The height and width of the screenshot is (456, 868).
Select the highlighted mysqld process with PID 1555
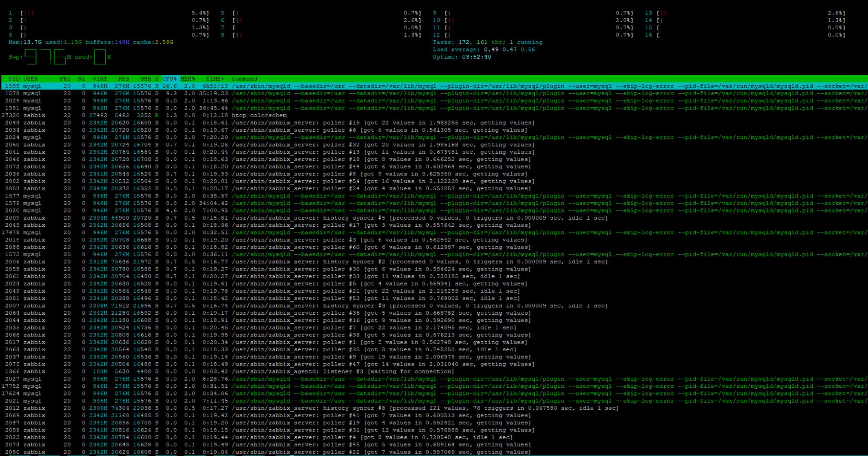(434, 86)
